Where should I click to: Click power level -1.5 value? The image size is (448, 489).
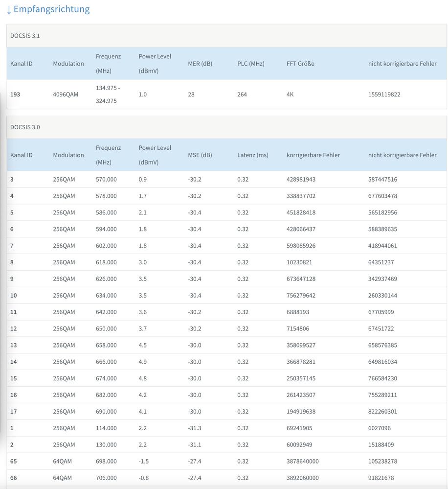click(144, 461)
